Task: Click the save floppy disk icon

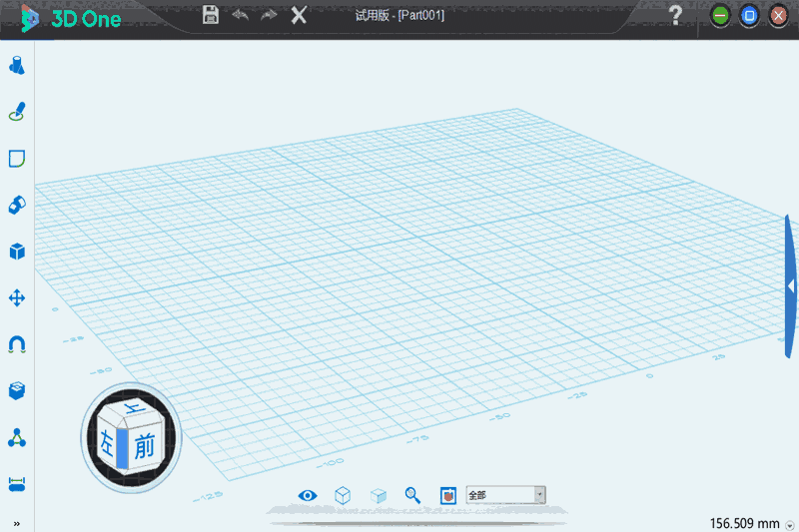Action: (x=211, y=15)
